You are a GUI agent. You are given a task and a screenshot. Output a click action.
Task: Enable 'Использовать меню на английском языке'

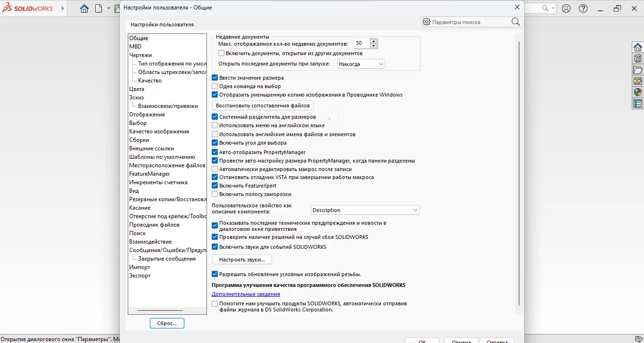215,125
